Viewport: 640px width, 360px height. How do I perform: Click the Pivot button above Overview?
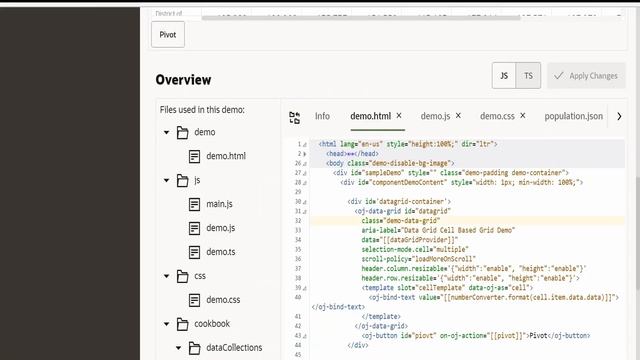pyautogui.click(x=168, y=35)
